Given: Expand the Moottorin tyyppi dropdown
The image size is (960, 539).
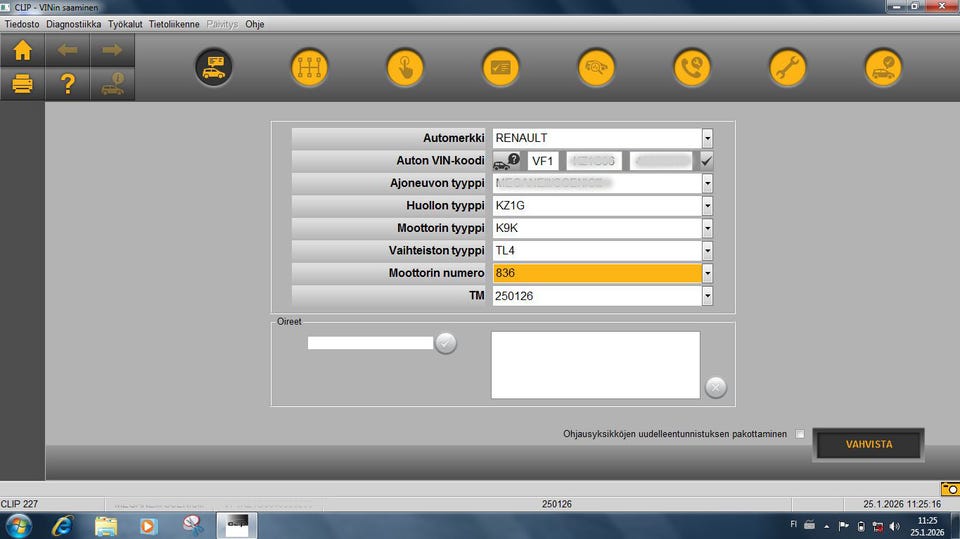Looking at the screenshot, I should tap(707, 228).
